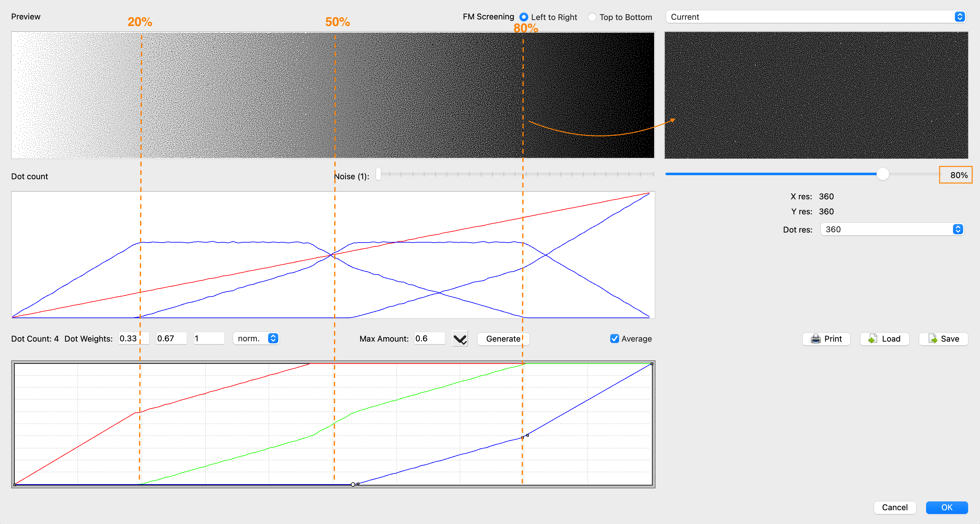980x524 pixels.
Task: Click the Save button
Action: (943, 339)
